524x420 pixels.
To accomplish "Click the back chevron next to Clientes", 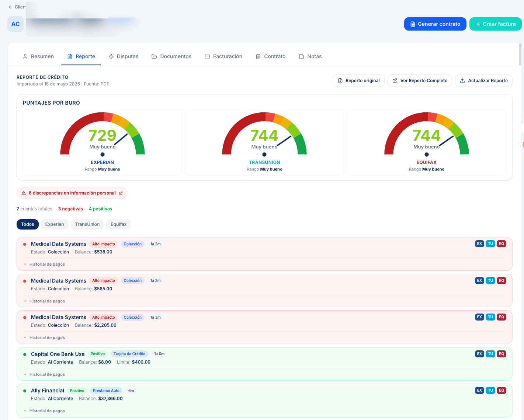I will pyautogui.click(x=10, y=7).
